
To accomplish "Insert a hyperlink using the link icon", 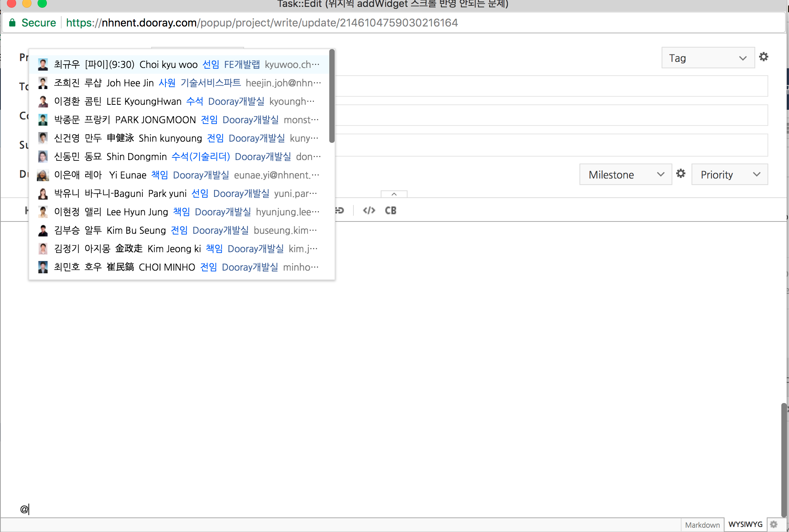I will click(339, 210).
